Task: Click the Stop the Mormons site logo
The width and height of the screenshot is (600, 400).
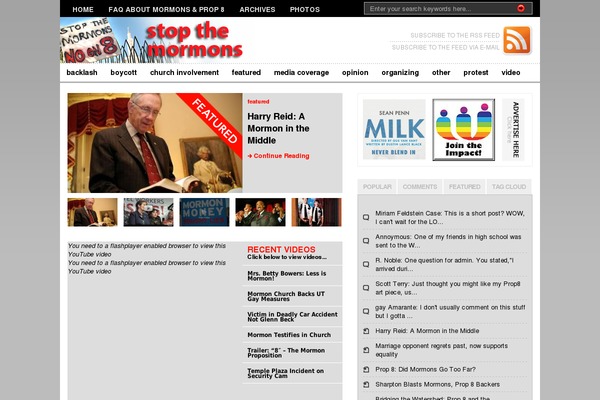Action: tap(152, 41)
